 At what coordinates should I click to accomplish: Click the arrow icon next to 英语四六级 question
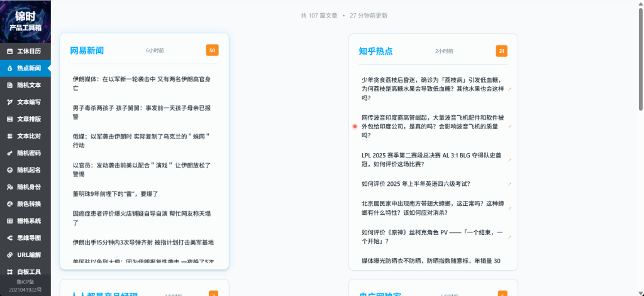pos(509,184)
